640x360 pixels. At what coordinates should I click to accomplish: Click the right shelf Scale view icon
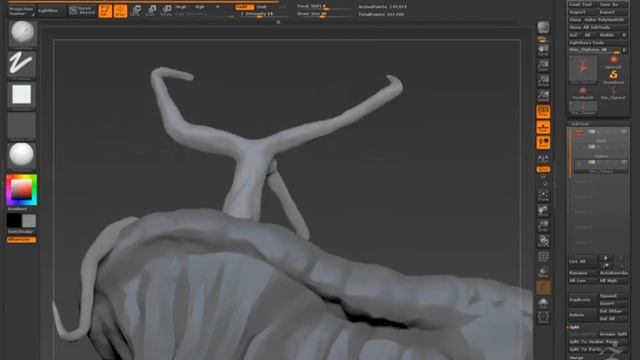pos(543,226)
